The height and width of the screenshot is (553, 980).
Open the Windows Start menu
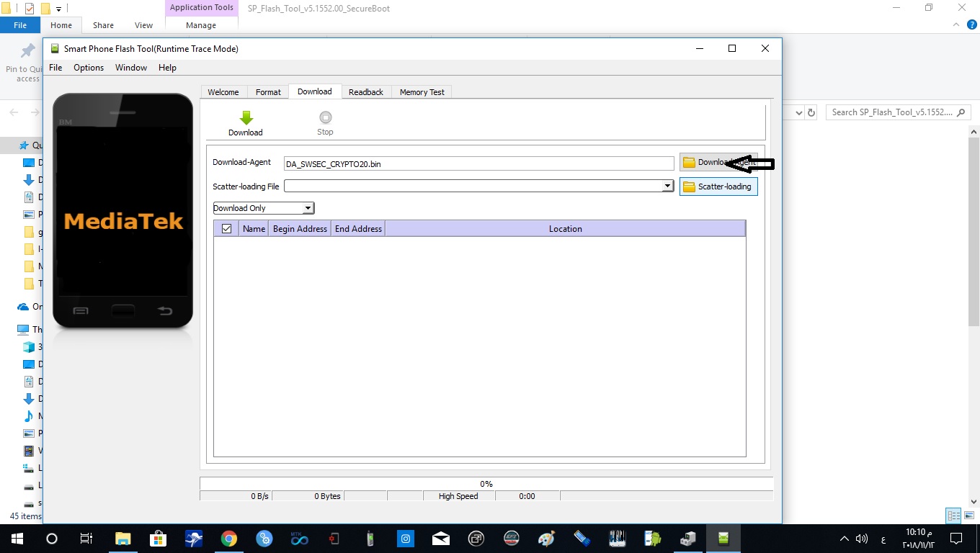point(17,539)
